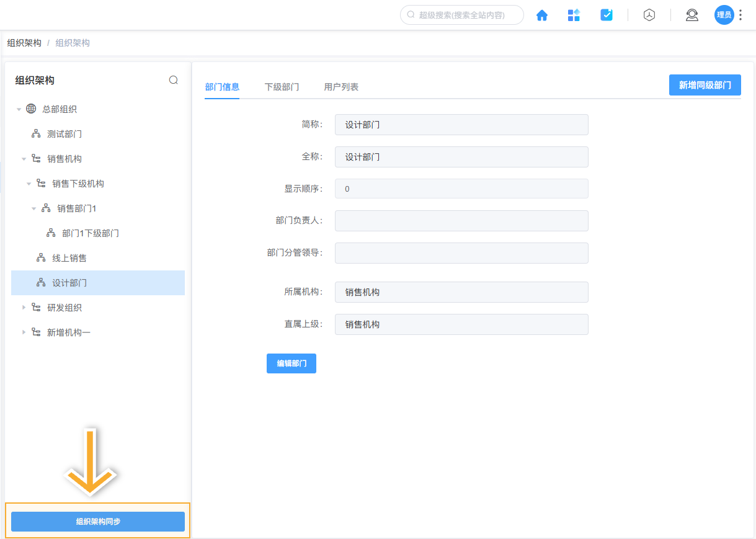Open the three-dot more menu icon
This screenshot has width=756, height=539.
(x=741, y=14)
